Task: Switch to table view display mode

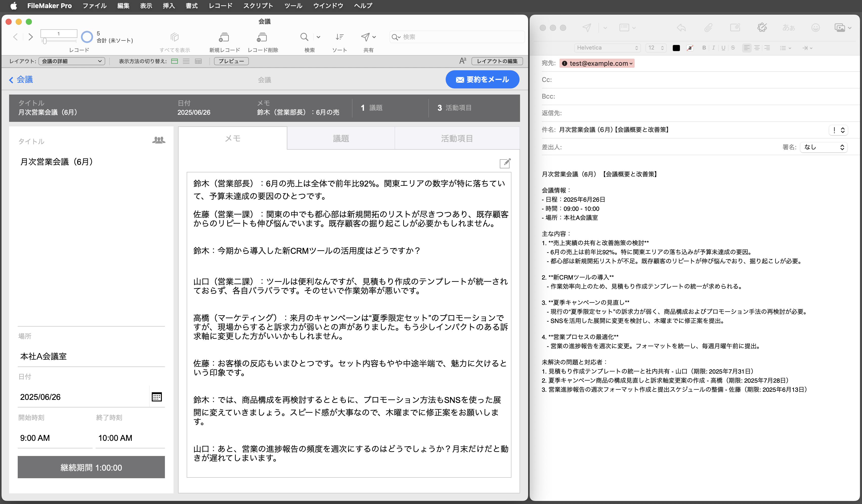Action: (x=198, y=61)
